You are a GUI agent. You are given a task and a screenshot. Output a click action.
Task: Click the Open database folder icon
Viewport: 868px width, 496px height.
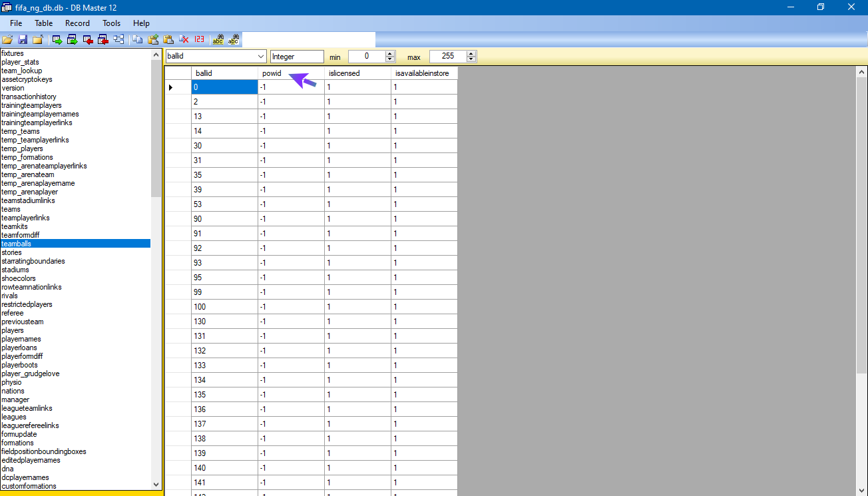pyautogui.click(x=7, y=40)
